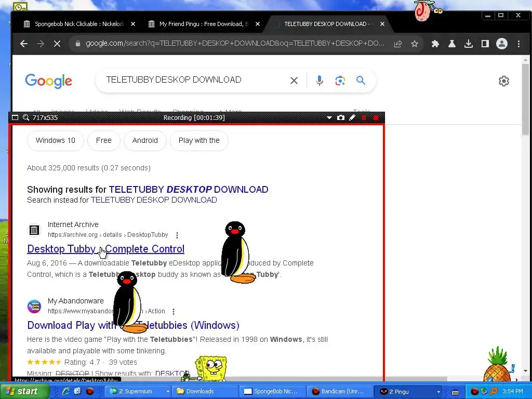Click the share icon in the address bar

tap(398, 44)
